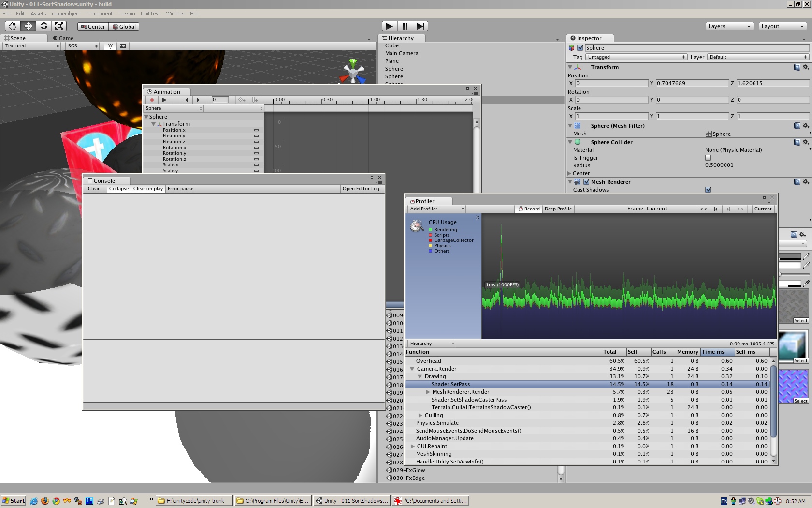Image resolution: width=812 pixels, height=508 pixels.
Task: Switch to the Game tab
Action: pyautogui.click(x=63, y=38)
